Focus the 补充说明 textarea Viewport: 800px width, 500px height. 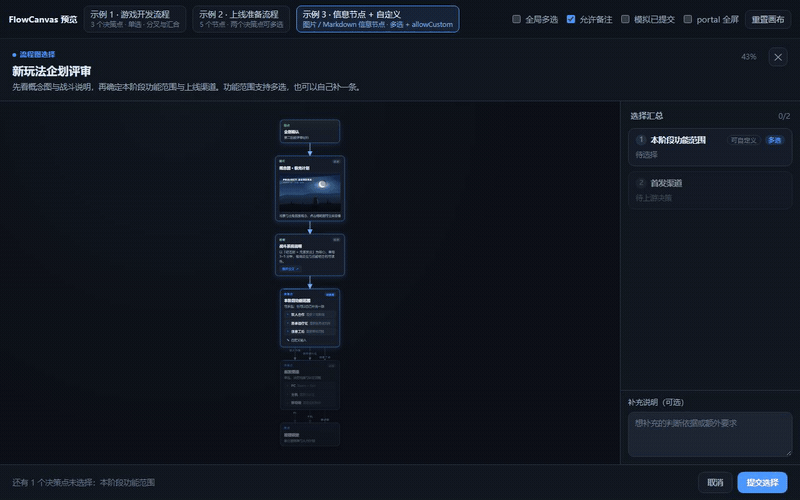point(710,434)
